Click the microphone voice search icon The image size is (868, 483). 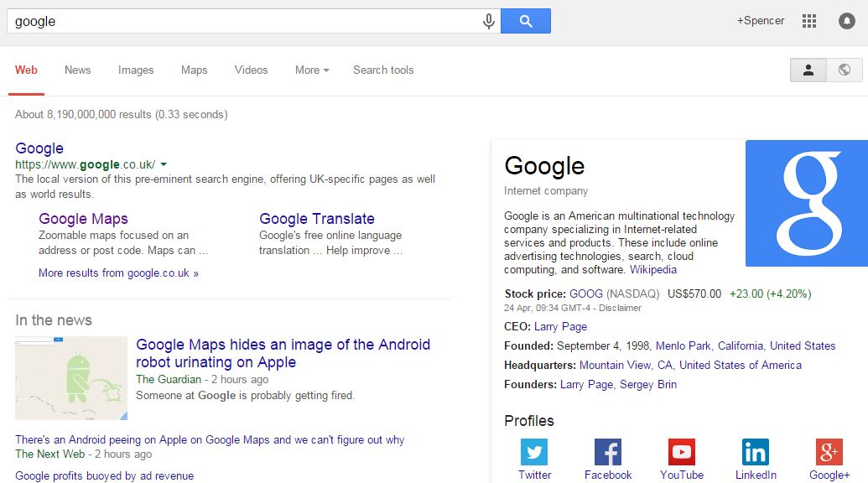(x=489, y=22)
